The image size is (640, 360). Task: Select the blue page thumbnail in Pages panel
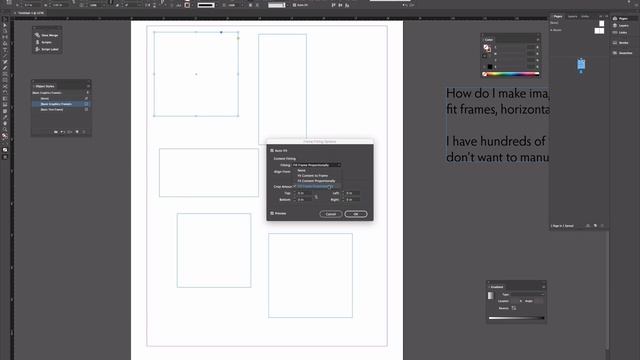click(x=581, y=64)
